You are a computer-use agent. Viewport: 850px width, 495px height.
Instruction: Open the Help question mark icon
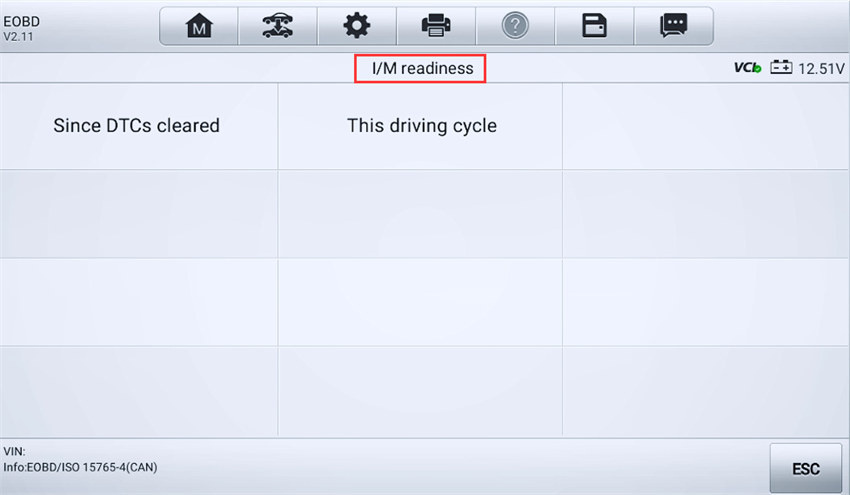514,26
